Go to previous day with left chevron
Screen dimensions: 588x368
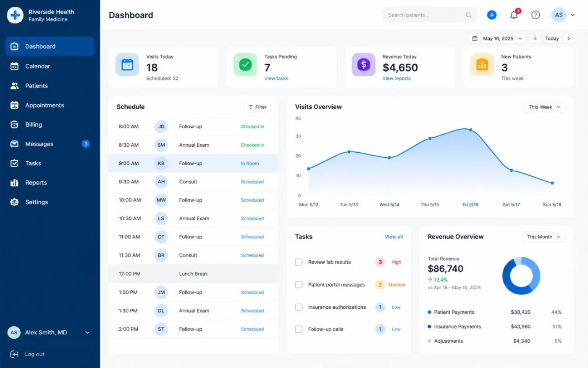click(x=535, y=38)
